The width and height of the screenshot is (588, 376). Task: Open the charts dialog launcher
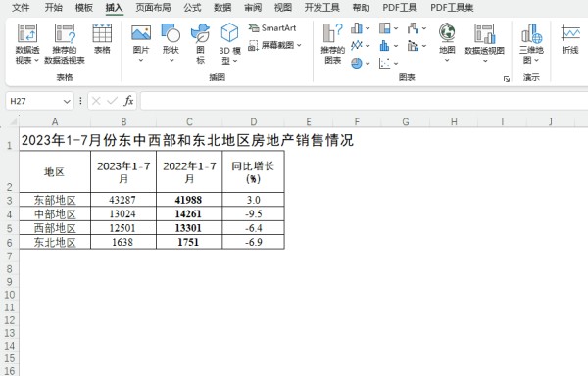[507, 79]
